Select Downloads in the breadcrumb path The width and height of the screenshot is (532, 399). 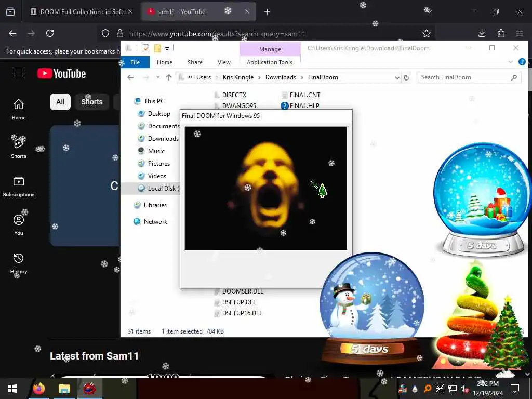(281, 77)
